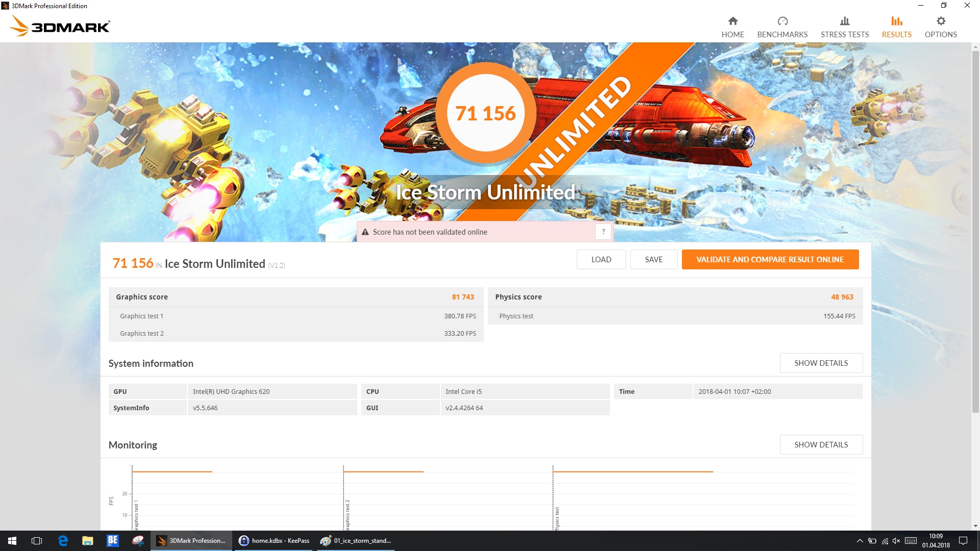Image resolution: width=980 pixels, height=551 pixels.
Task: Toggle the muted volume tray icon
Action: [896, 541]
